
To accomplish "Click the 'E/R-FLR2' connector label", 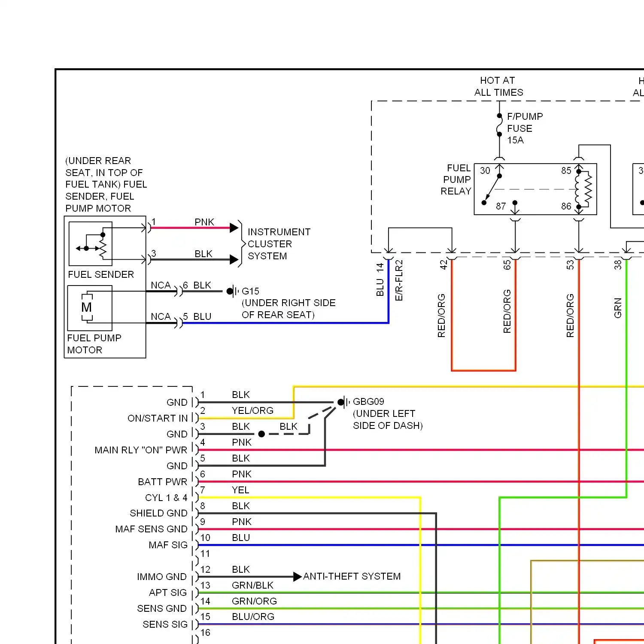I will pos(399,280).
